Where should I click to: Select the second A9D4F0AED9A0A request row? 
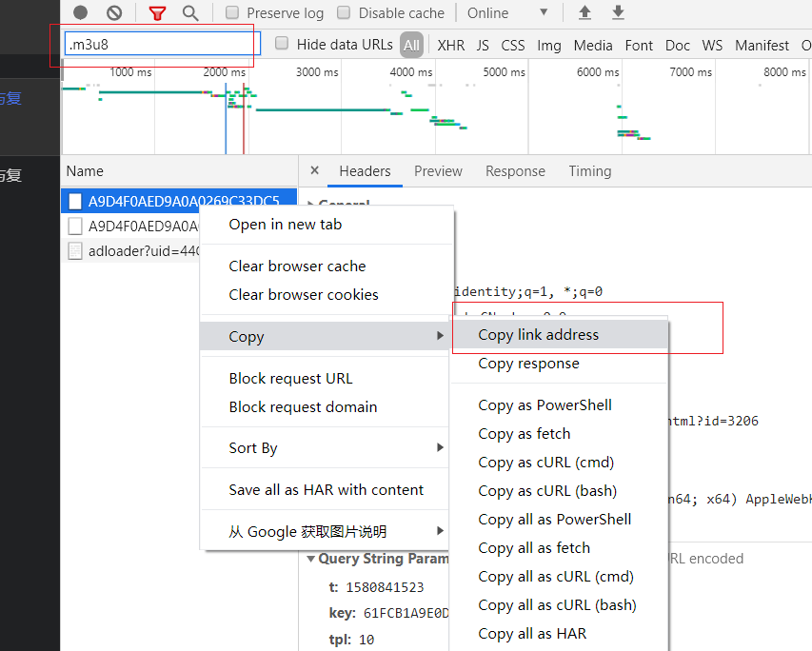130,226
